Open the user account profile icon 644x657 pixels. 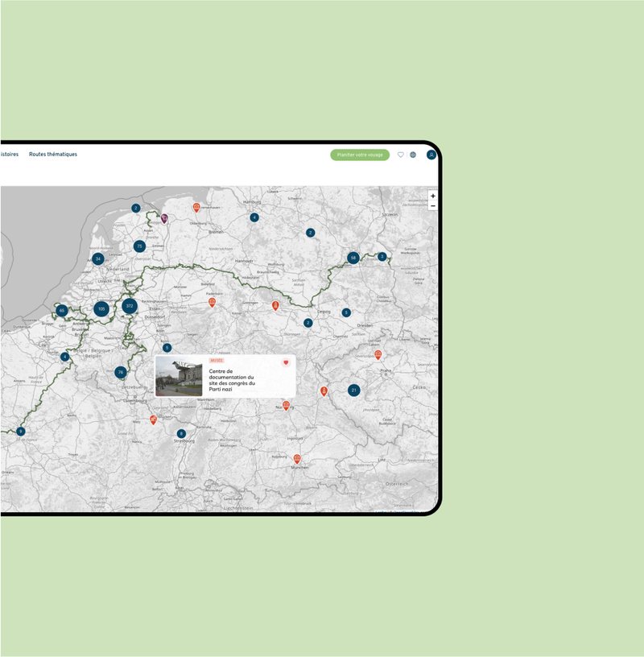431,155
